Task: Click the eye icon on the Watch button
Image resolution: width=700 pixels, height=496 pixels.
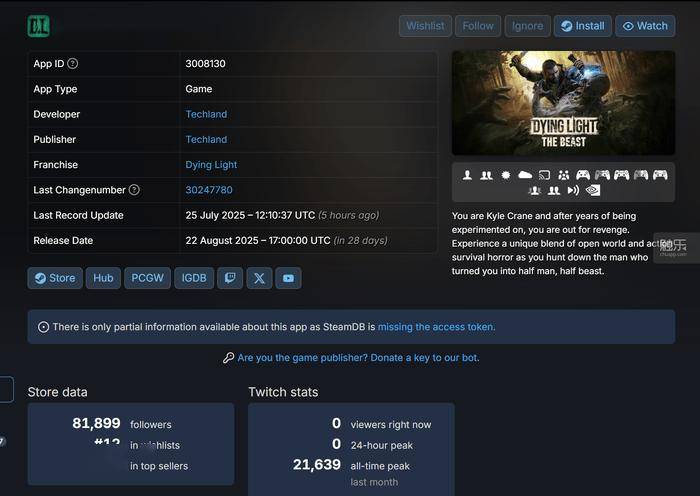Action: tap(628, 26)
